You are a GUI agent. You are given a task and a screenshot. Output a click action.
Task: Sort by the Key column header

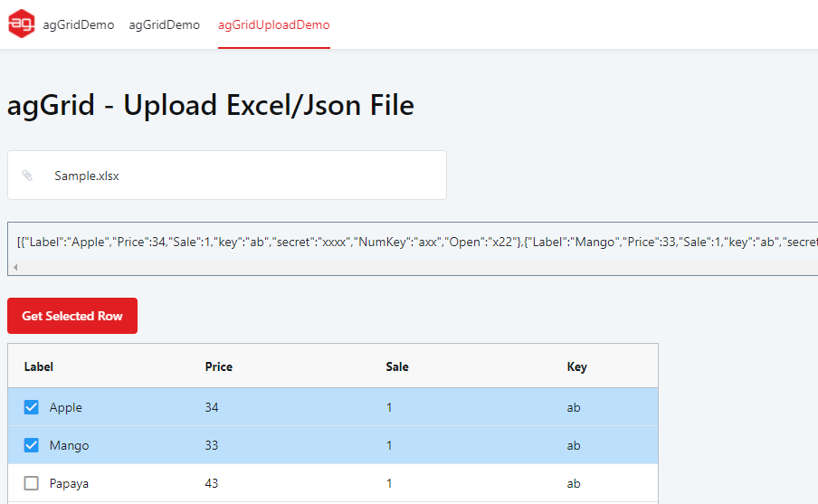577,366
